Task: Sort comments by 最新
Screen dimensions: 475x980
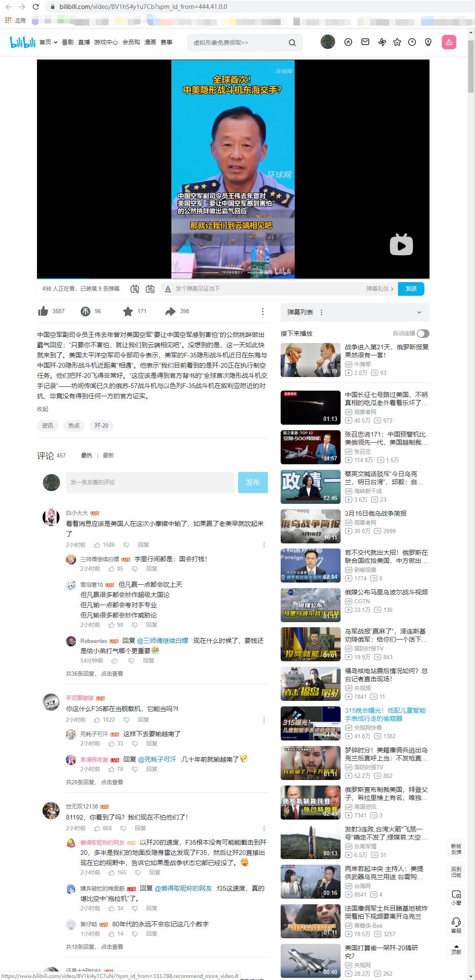Action: [108, 455]
